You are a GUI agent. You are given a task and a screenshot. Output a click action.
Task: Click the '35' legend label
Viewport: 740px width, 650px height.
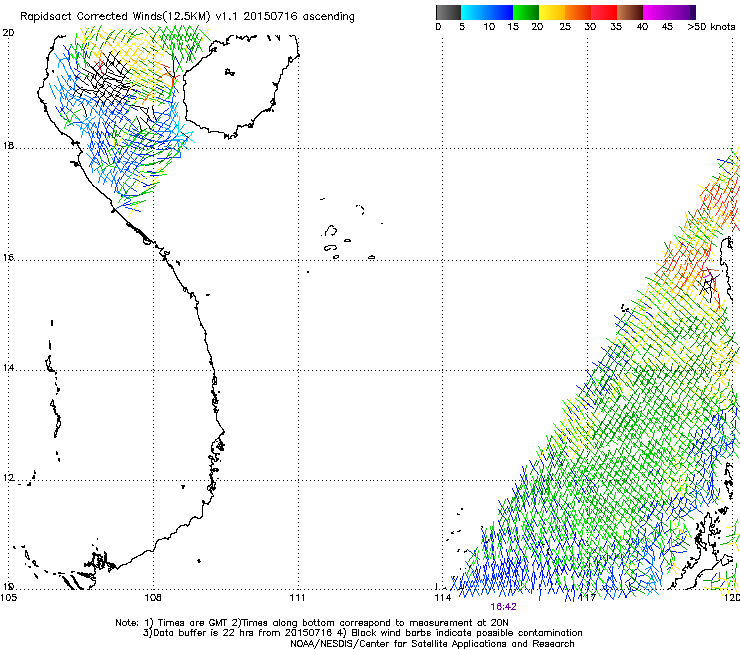click(x=616, y=26)
